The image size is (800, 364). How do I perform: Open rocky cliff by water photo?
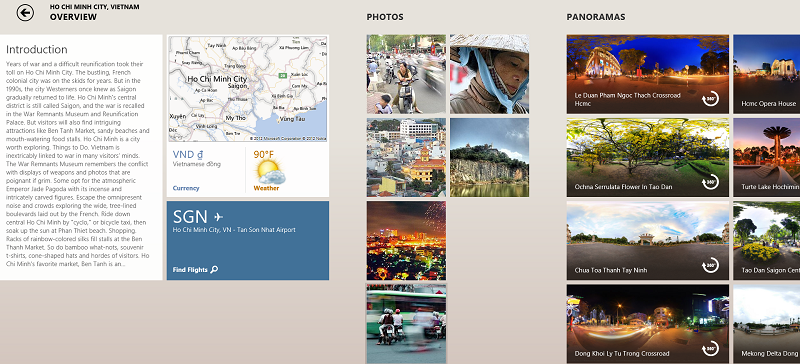(489, 157)
